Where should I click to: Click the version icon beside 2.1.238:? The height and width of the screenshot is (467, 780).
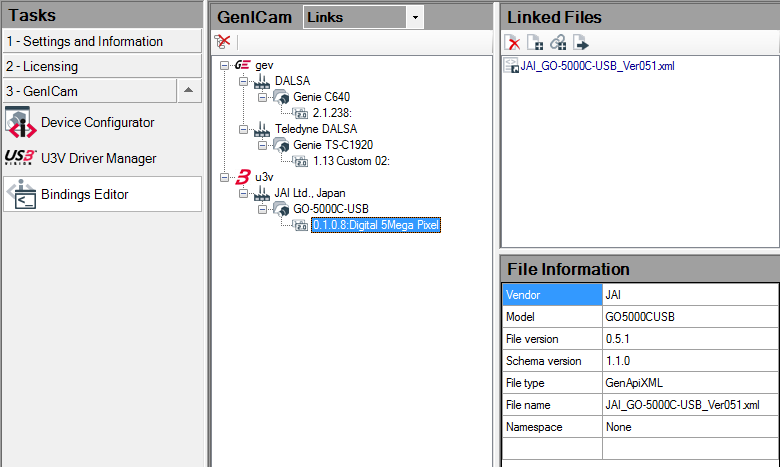point(300,113)
